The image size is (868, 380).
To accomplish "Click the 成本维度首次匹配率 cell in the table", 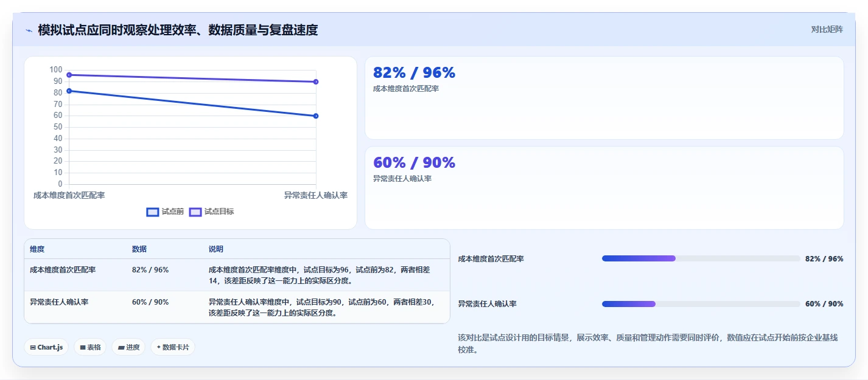I will (63, 270).
